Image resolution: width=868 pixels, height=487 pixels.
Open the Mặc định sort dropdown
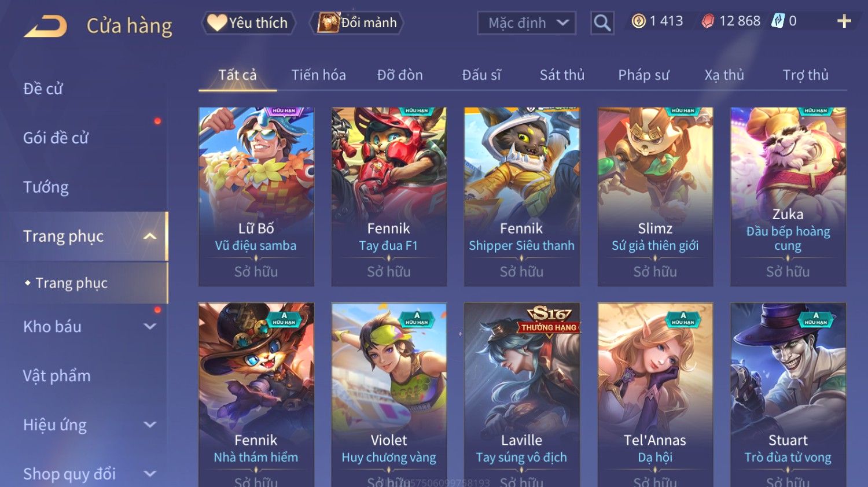click(x=527, y=23)
